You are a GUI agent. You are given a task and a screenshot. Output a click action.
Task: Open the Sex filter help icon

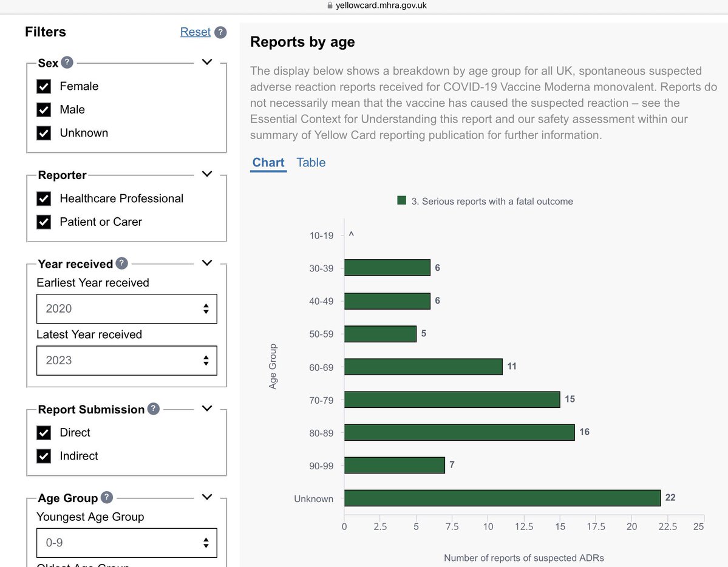(67, 63)
